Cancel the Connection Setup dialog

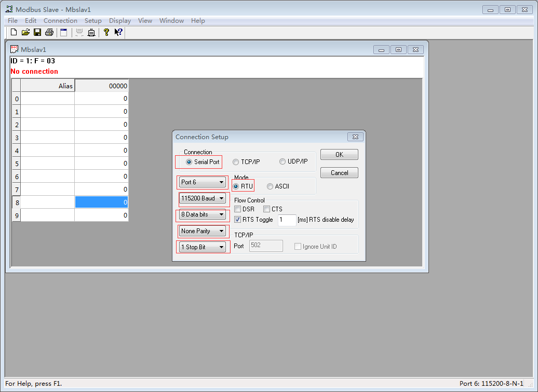(339, 173)
